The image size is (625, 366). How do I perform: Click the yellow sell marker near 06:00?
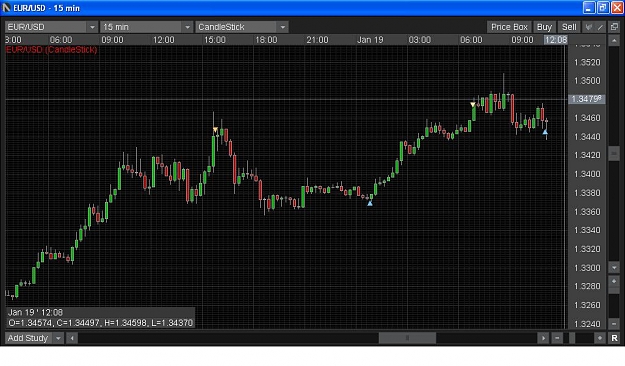point(473,104)
